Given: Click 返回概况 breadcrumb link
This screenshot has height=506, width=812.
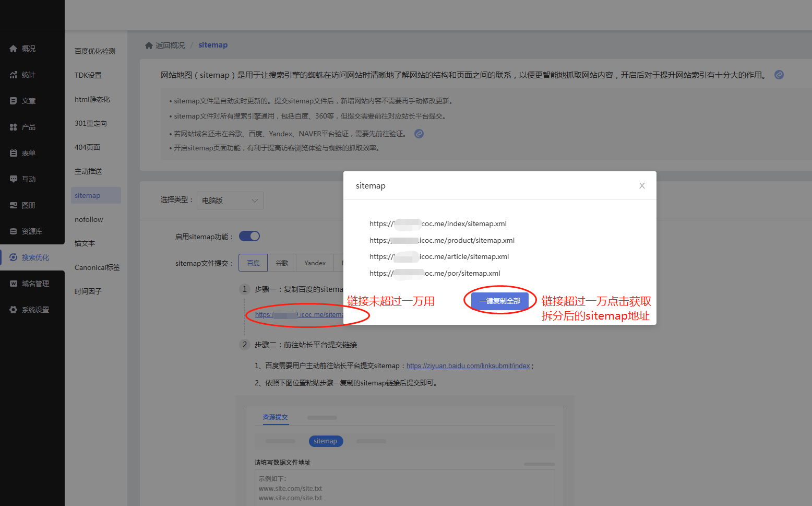Looking at the screenshot, I should coord(170,45).
